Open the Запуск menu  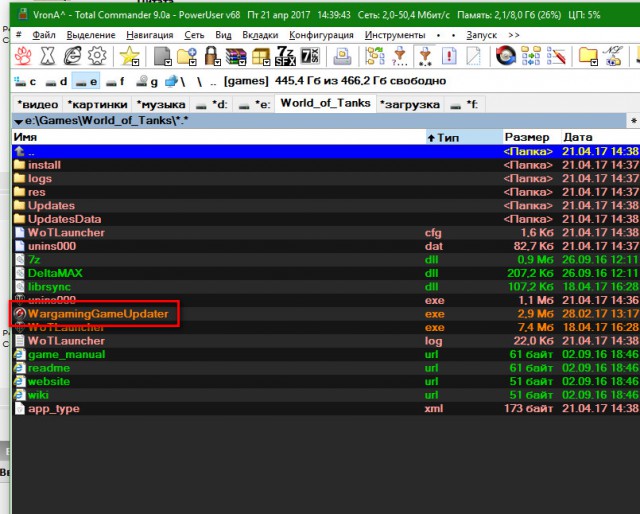482,35
